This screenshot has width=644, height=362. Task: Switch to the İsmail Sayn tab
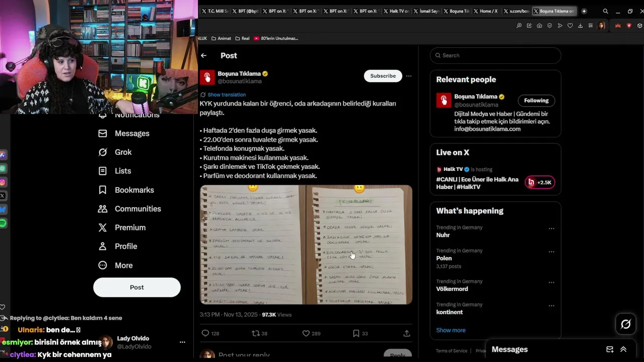[x=427, y=11]
